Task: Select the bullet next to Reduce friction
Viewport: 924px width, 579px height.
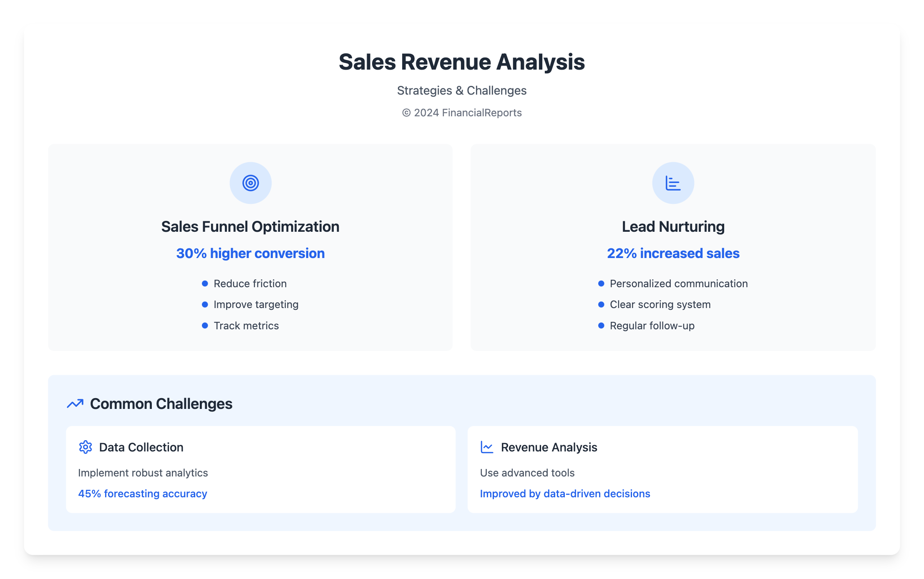Action: (205, 283)
